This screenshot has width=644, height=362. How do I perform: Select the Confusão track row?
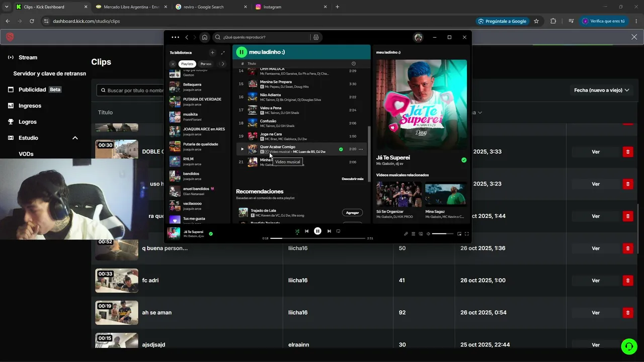[x=301, y=123]
